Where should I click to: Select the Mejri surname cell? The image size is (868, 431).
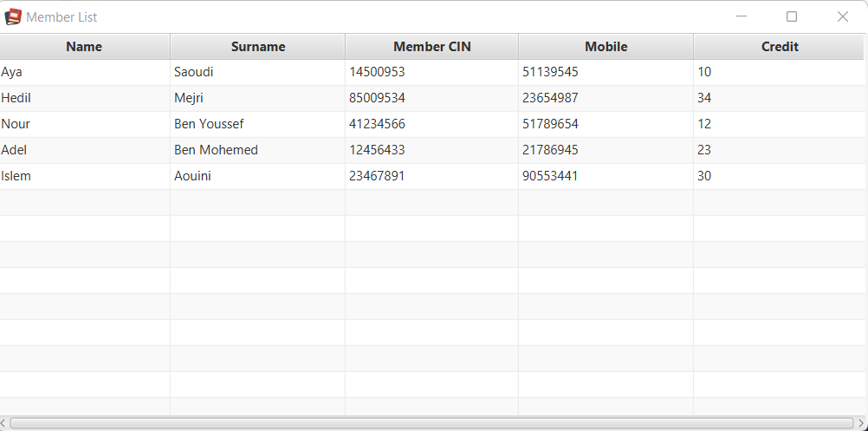pos(258,98)
